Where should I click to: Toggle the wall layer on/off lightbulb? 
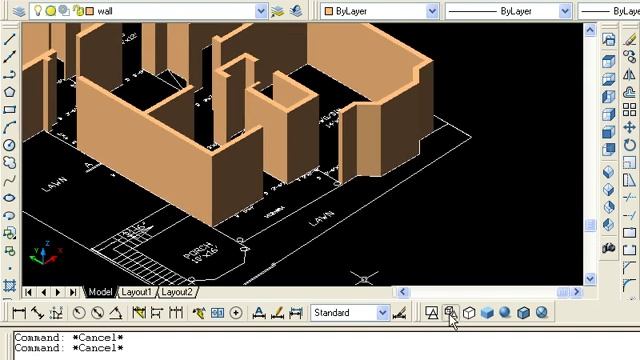click(x=38, y=11)
